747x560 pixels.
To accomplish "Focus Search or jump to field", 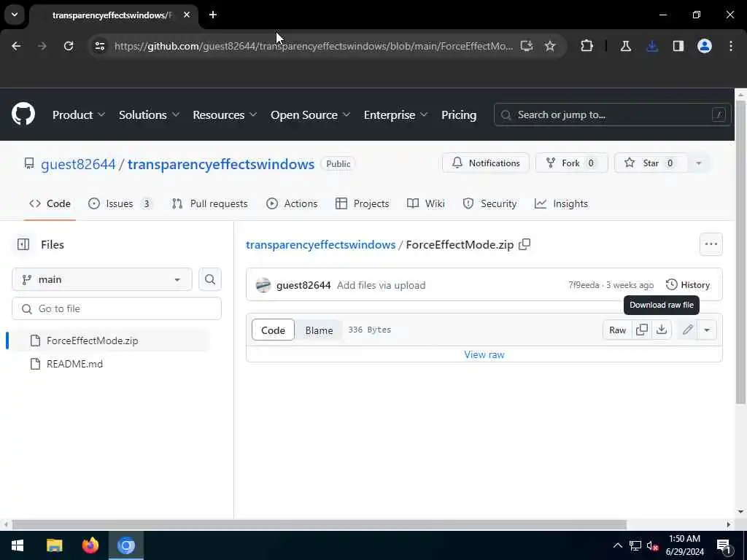I will pyautogui.click(x=613, y=114).
